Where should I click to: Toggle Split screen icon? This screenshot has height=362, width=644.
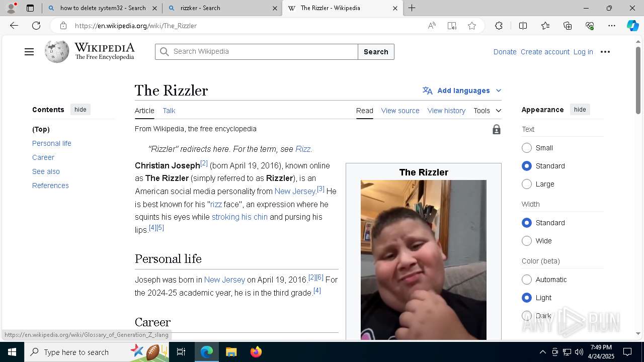pos(523,26)
